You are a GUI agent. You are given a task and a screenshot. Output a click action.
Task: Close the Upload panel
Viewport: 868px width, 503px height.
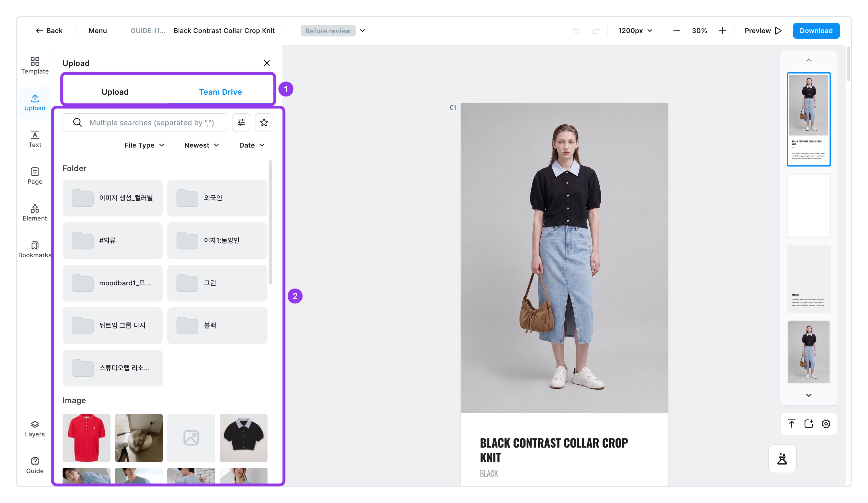[267, 63]
